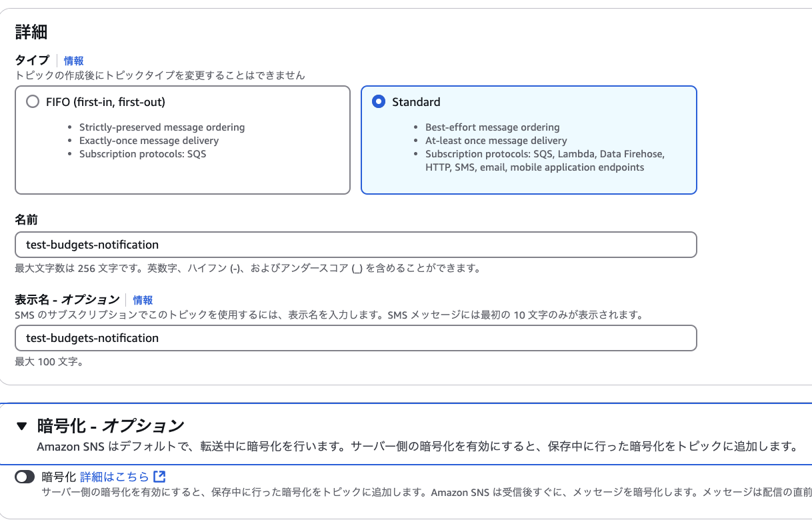Click the FIFO topic type card

pyautogui.click(x=183, y=140)
